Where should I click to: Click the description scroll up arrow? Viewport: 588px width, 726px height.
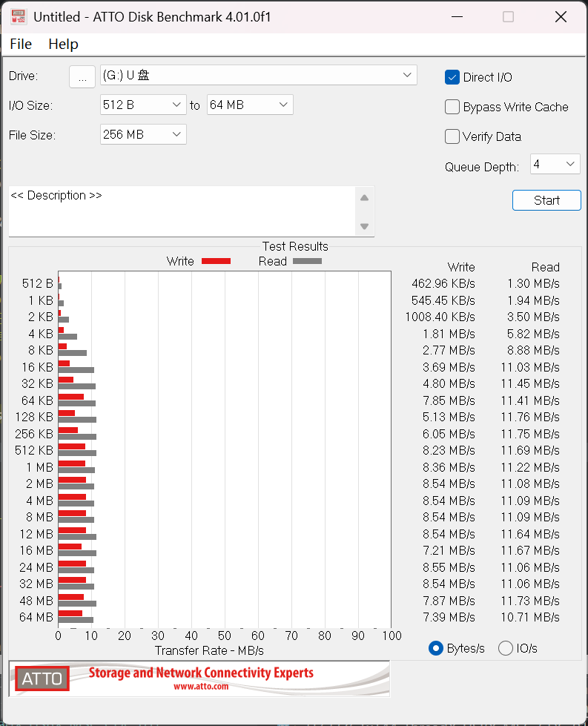coord(364,198)
